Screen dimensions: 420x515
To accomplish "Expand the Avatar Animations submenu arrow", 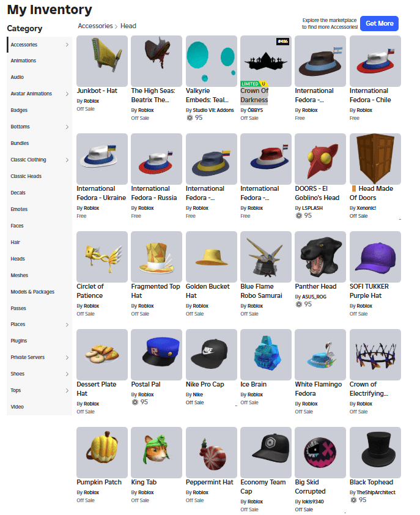I will click(67, 94).
